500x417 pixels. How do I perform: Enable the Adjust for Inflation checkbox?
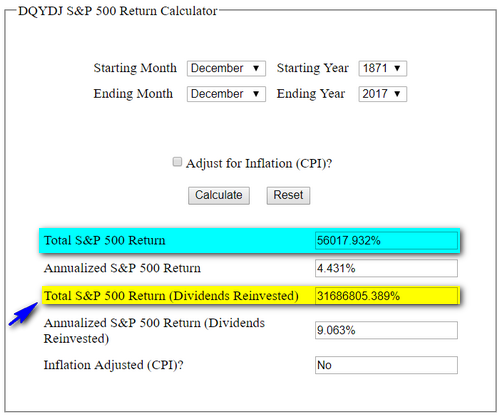pos(177,162)
